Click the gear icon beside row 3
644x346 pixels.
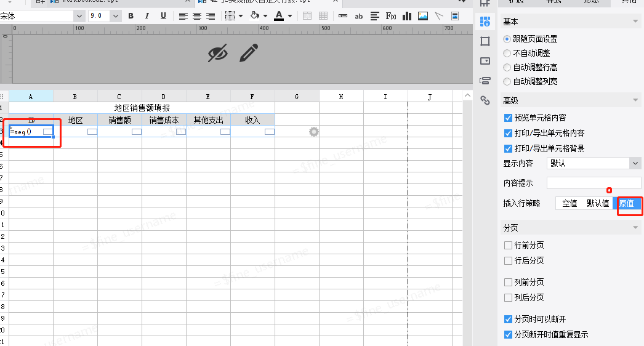pos(314,132)
